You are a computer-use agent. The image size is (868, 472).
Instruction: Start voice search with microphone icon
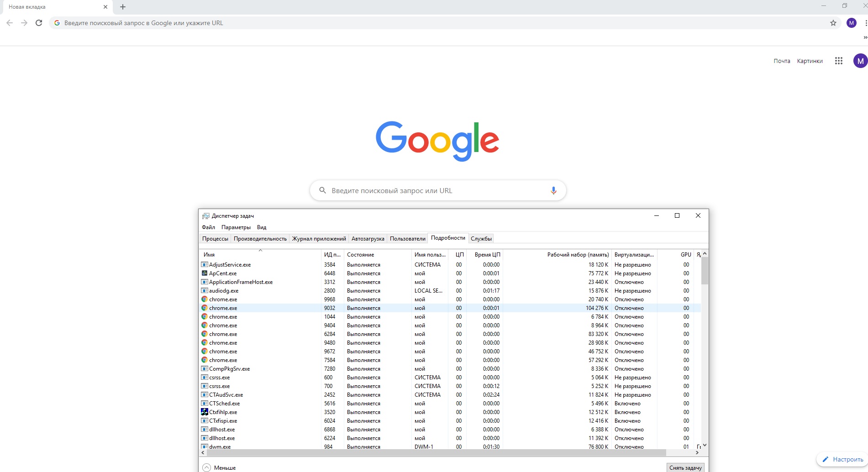(553, 191)
